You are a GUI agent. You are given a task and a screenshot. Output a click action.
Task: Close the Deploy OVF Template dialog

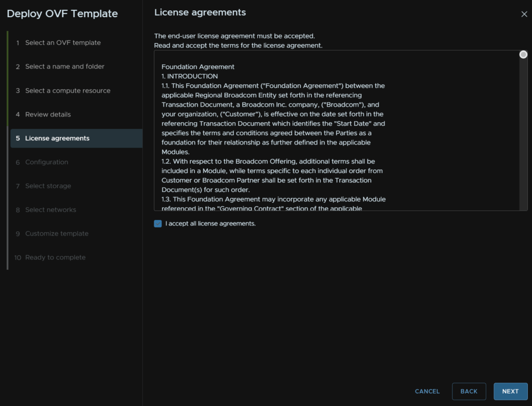click(524, 14)
